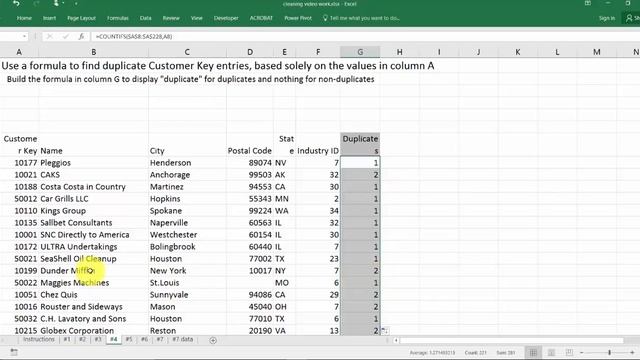
Task: Click the Maggies Machines cell
Action: (x=93, y=283)
